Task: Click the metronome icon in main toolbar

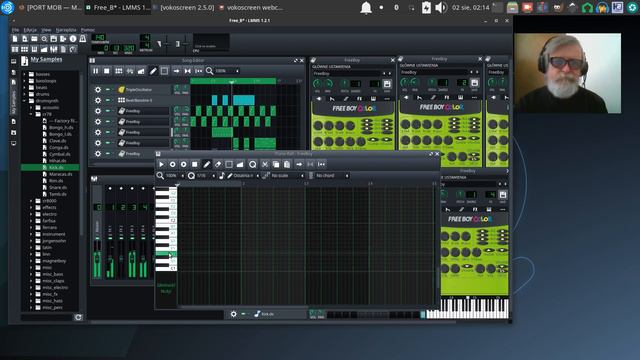Action: click(x=82, y=39)
